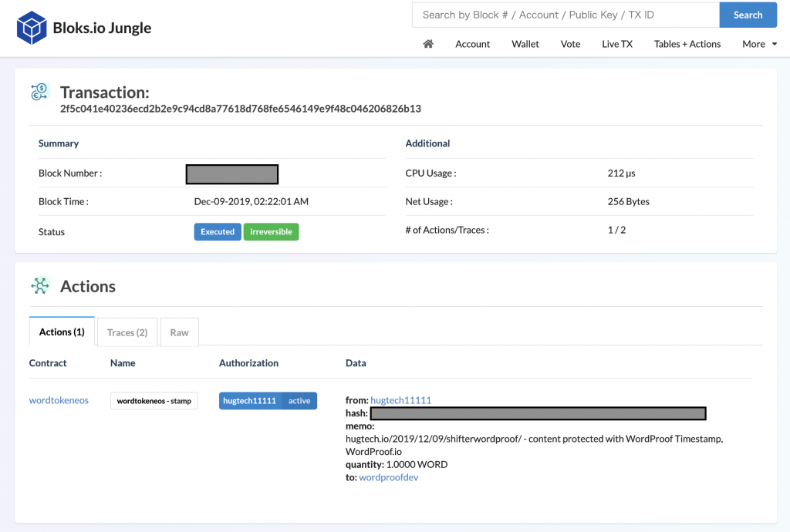This screenshot has width=790, height=532.
Task: Click the net usage value 256 Bytes
Action: tap(628, 201)
